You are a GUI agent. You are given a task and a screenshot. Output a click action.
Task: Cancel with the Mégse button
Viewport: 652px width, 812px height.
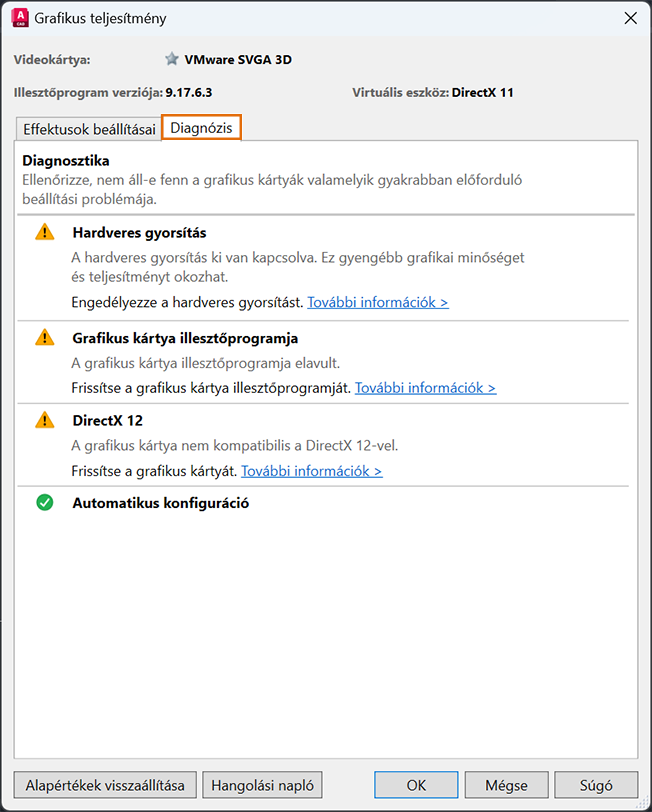506,785
